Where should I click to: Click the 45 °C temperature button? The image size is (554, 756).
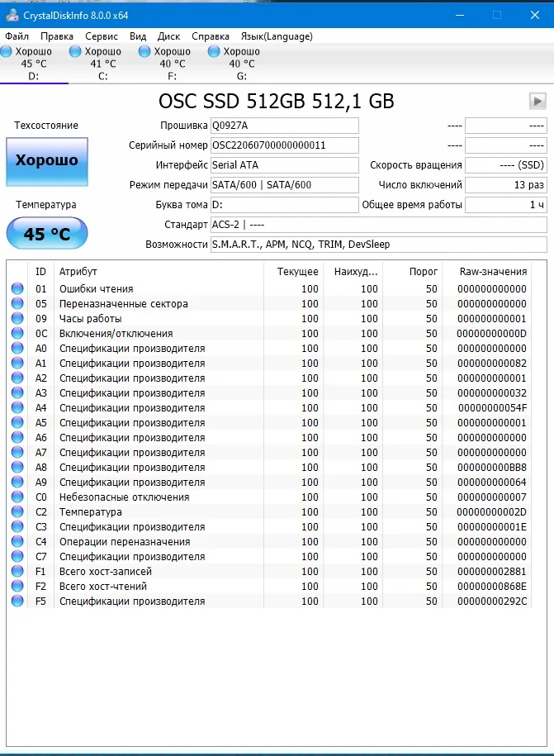(47, 233)
